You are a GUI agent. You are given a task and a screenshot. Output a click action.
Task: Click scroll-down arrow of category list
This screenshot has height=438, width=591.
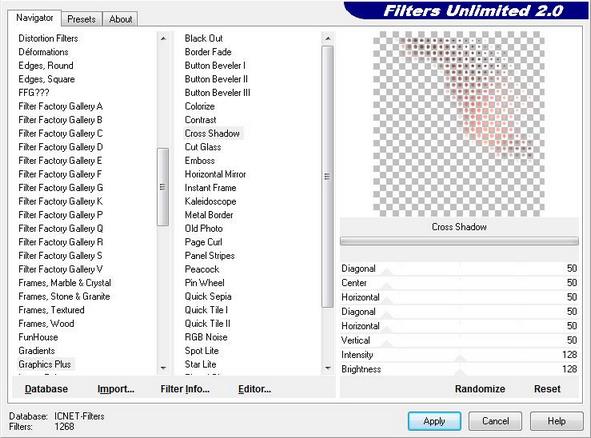[163, 368]
